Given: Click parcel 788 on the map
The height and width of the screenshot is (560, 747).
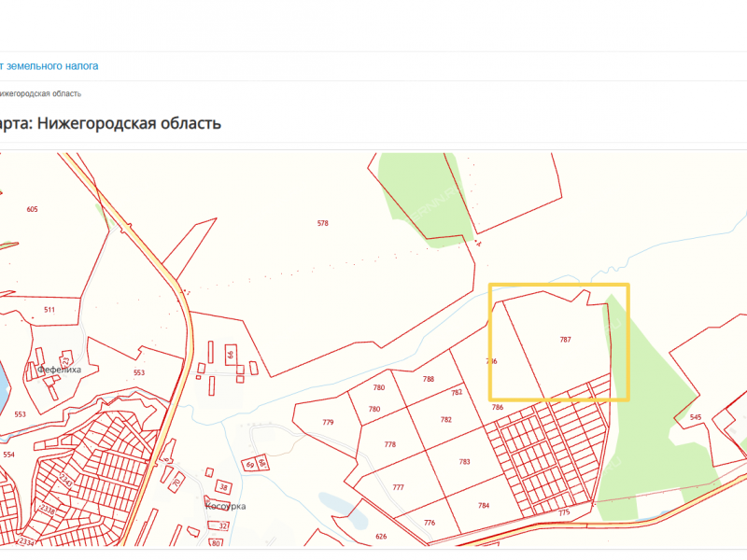Looking at the screenshot, I should coord(429,379).
